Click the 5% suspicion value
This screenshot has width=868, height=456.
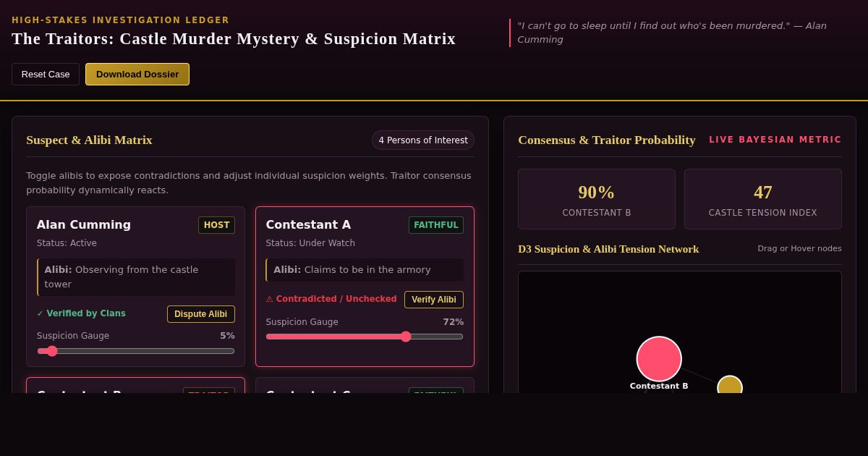(x=227, y=336)
